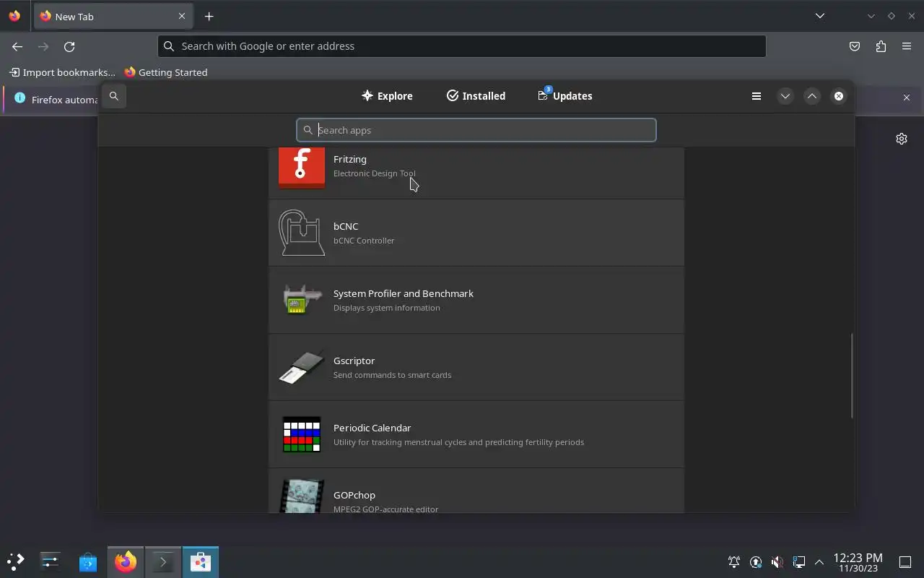Viewport: 924px width, 578px height.
Task: Open the Firefox extensions puzzle icon
Action: tap(881, 46)
